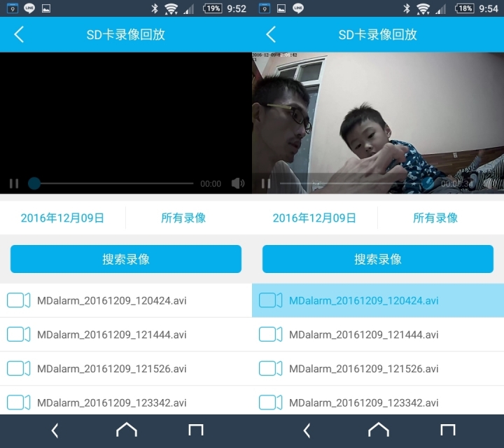Tap Android home key on right navigation bar

pos(379,430)
